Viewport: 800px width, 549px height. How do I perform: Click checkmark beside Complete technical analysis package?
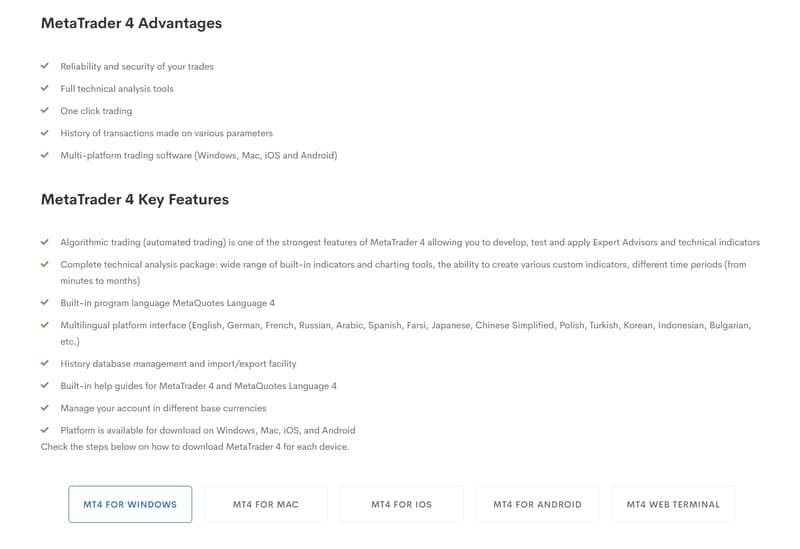[45, 264]
